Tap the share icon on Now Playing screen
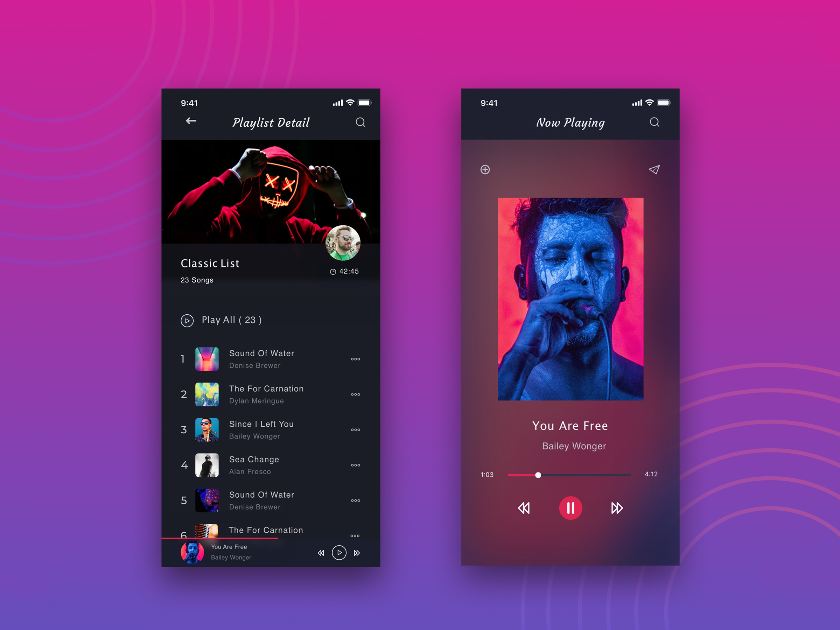This screenshot has width=840, height=630. pos(655,170)
